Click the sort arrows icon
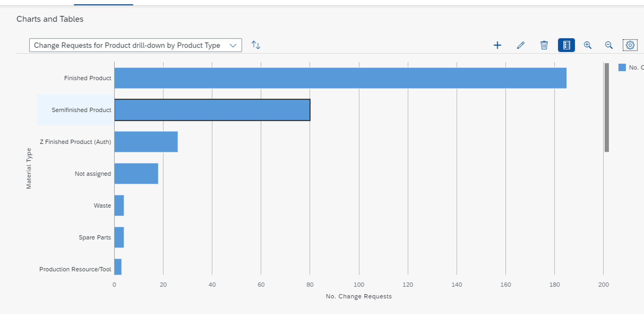This screenshot has width=644, height=314. pyautogui.click(x=256, y=45)
